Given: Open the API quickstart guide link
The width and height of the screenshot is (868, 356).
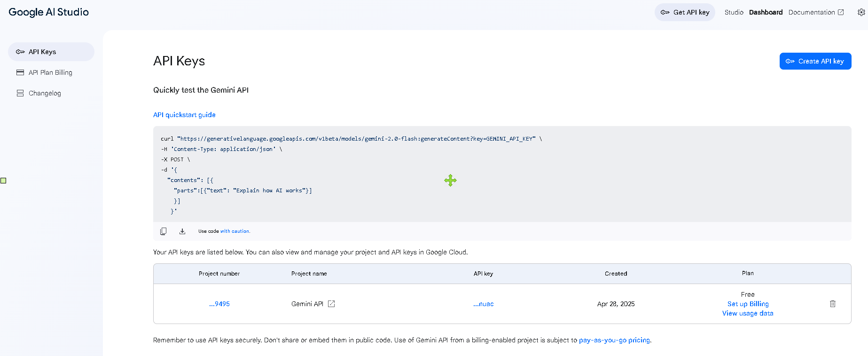Looking at the screenshot, I should (184, 115).
